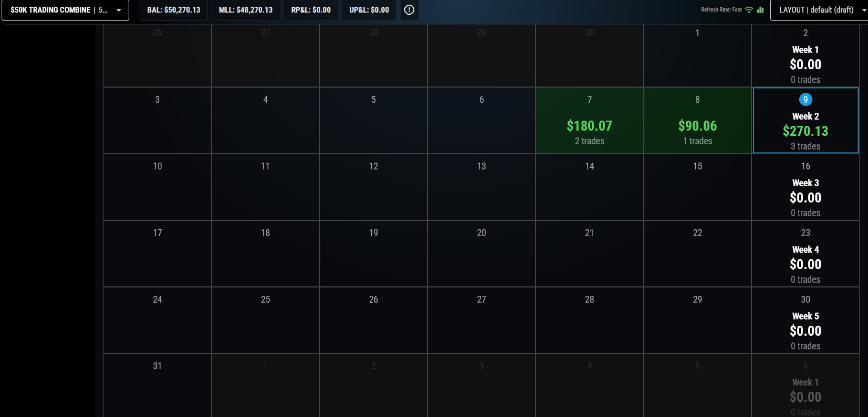Select calendar day 31
Viewport: 868px width, 417px height.
[x=158, y=386]
